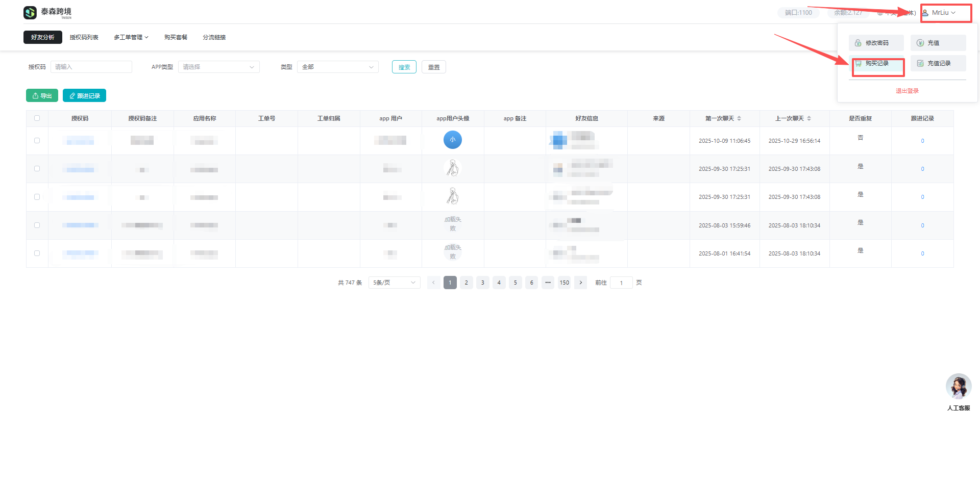Open the 5条/页 page size selector
Viewport: 980px width, 486px height.
[x=394, y=283]
